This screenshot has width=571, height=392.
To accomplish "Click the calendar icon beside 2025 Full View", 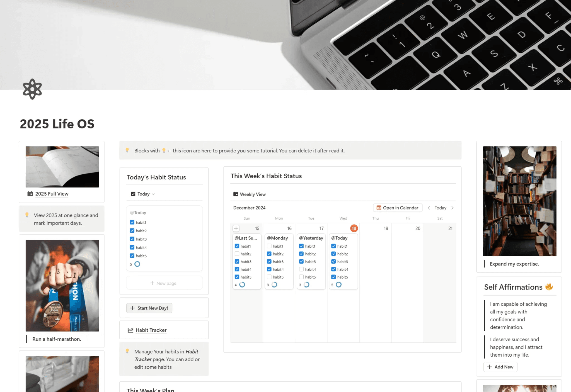I will [x=30, y=194].
